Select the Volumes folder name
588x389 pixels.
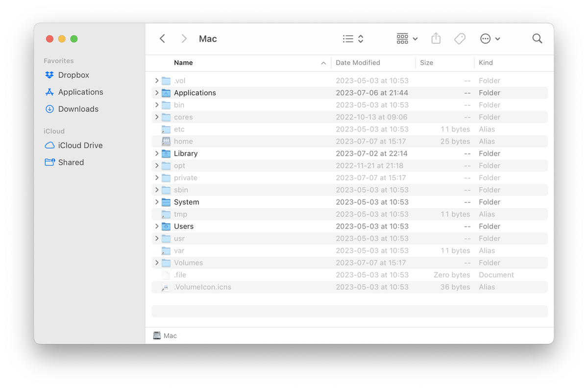(188, 263)
